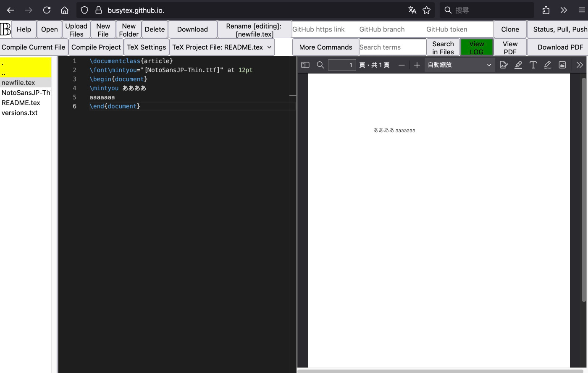Select the PDF text annotation tool
Screen dimensions: 588x373
point(533,65)
